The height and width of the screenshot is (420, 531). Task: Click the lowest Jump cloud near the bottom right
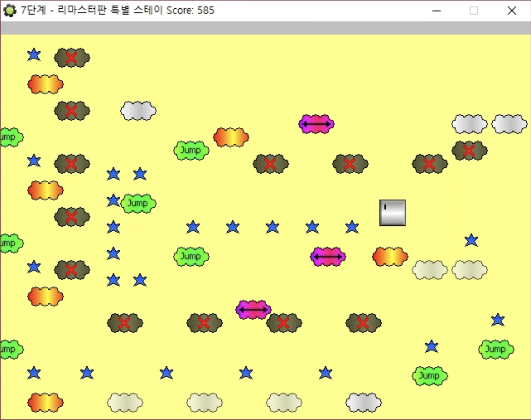pyautogui.click(x=430, y=376)
